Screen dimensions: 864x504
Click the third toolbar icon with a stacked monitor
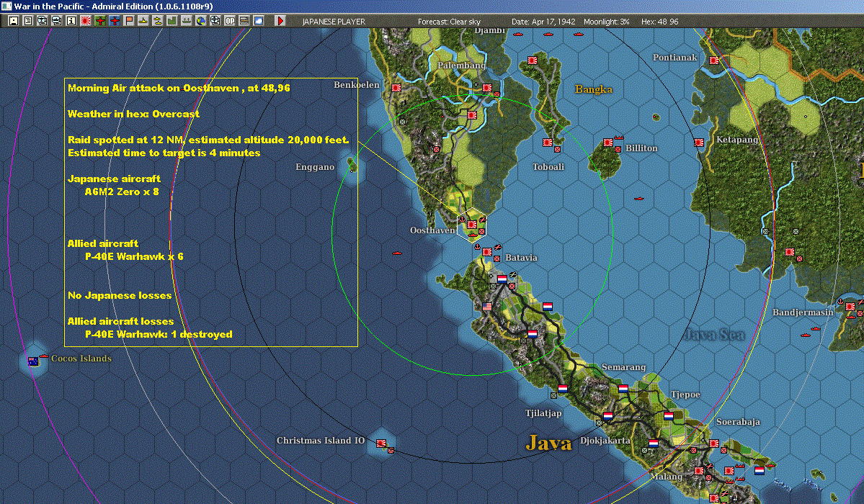coord(43,21)
